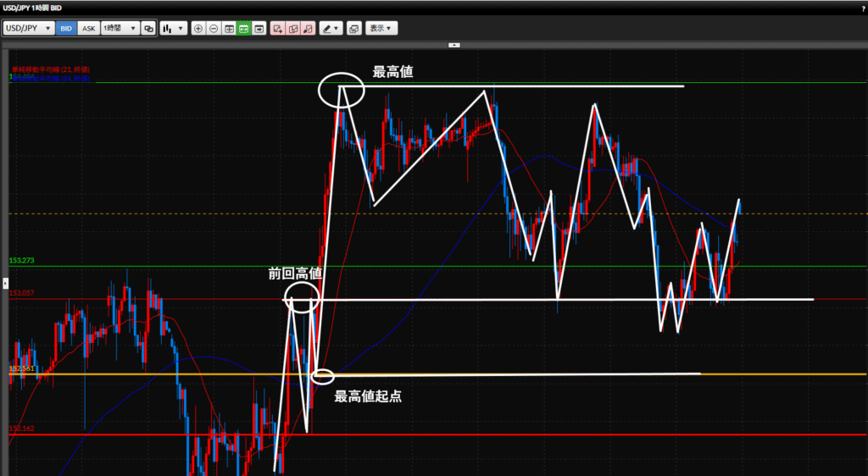Click the vertical split layout icon
The image size is (868, 476).
[x=229, y=28]
